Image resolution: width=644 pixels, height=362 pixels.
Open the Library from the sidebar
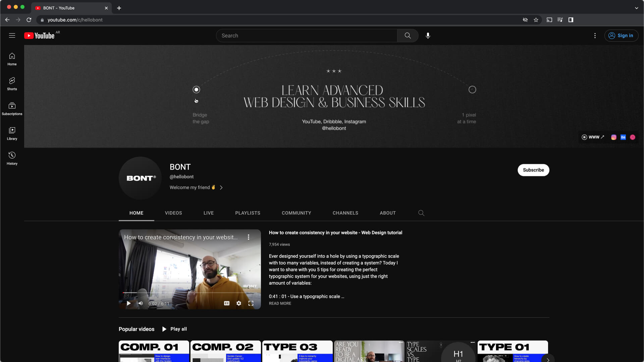point(12,133)
